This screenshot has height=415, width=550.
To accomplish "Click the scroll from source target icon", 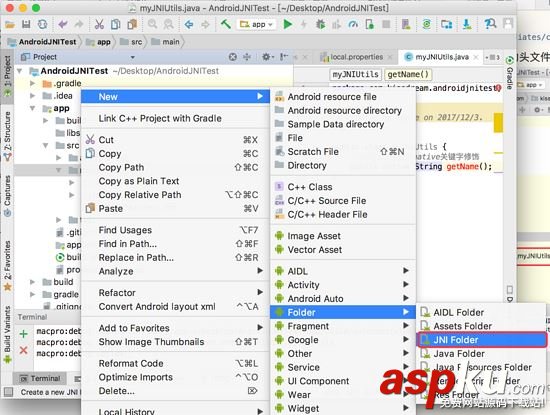I will [x=233, y=57].
